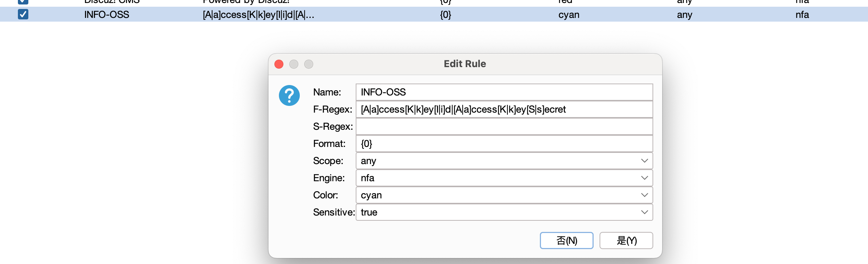
Task: Click into the F-Regex text field
Action: 504,109
